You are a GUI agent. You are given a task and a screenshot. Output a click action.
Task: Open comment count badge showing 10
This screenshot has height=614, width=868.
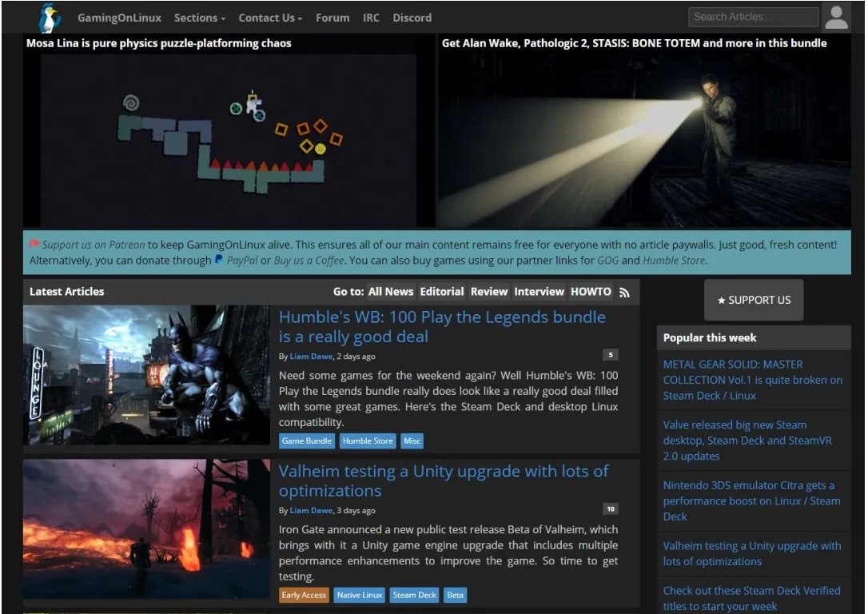tap(610, 508)
